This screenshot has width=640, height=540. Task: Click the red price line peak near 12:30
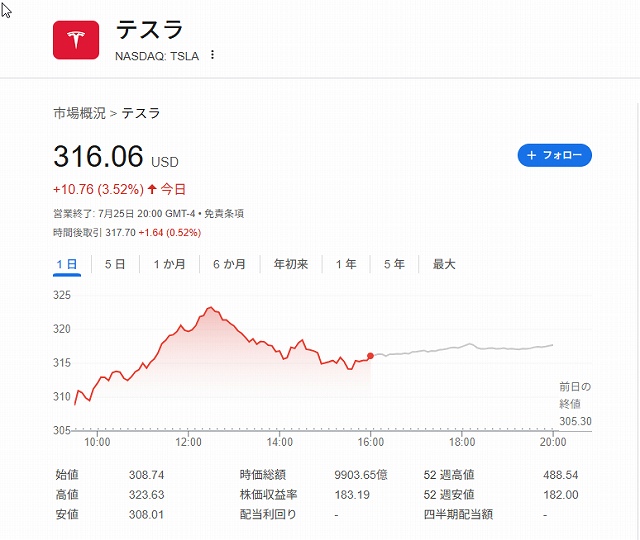[211, 308]
